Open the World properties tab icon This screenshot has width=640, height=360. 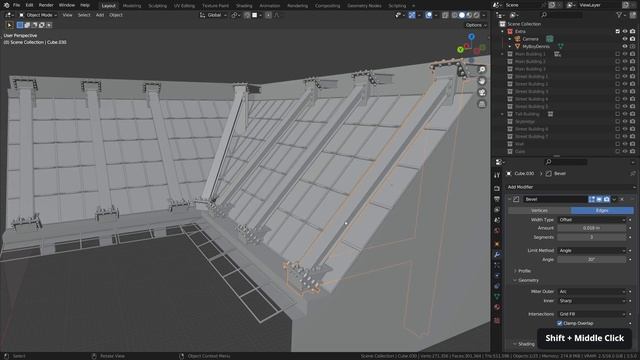coord(497,231)
